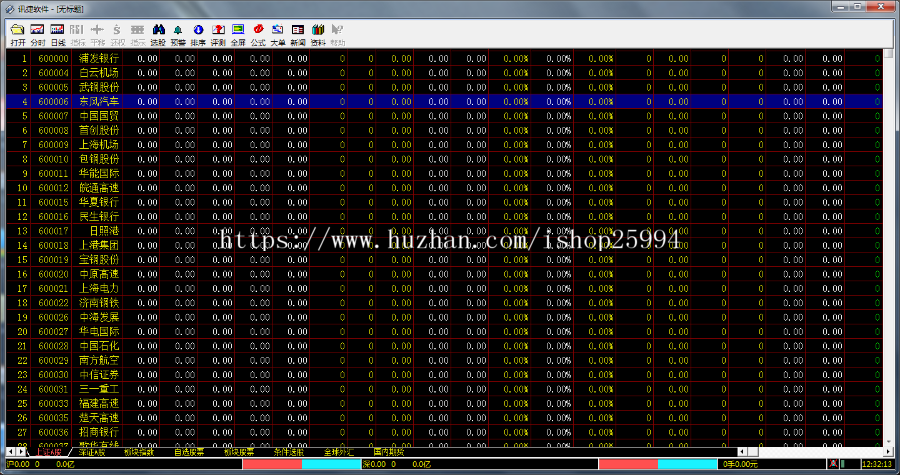Open the 新闻 news panel

click(x=298, y=35)
